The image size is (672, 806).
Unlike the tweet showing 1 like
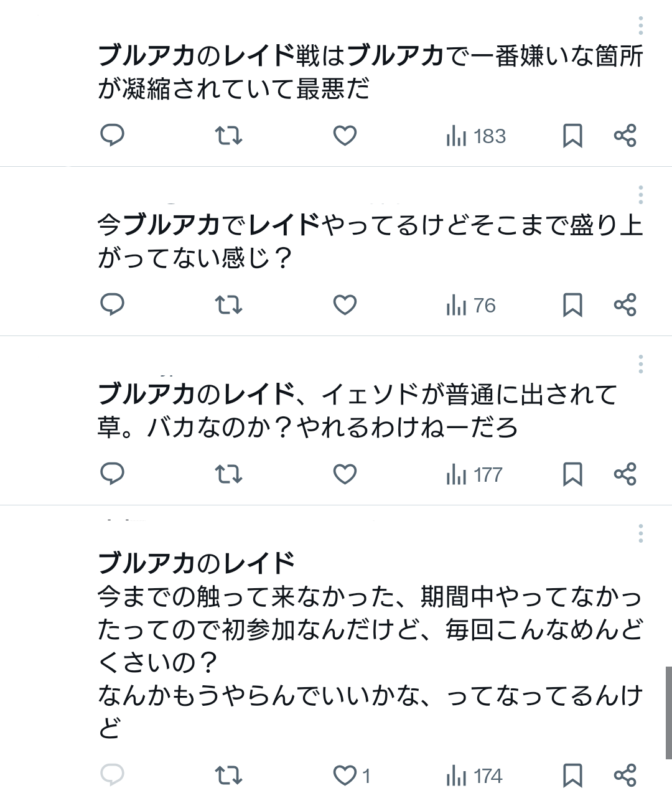click(345, 776)
